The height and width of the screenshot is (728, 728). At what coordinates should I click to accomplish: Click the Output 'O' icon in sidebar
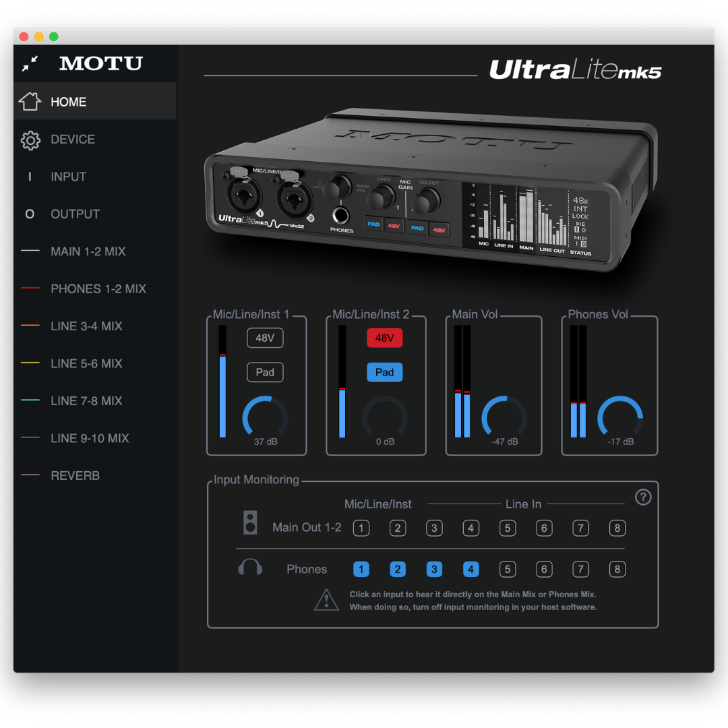pyautogui.click(x=30, y=214)
